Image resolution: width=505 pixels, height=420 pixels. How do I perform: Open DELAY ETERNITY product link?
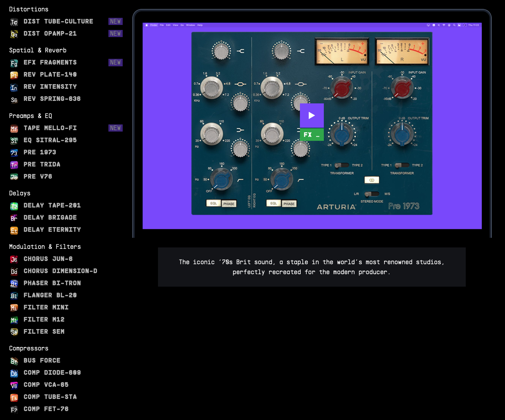(x=52, y=230)
